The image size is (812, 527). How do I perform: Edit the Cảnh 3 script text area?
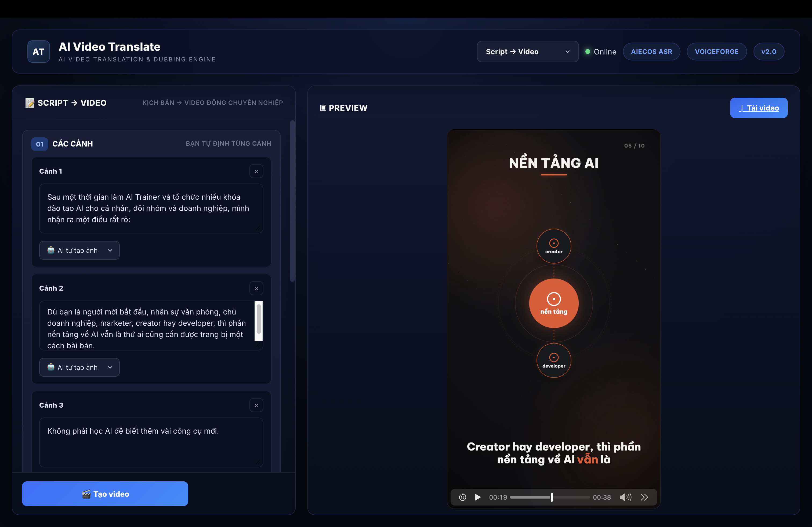tap(151, 442)
